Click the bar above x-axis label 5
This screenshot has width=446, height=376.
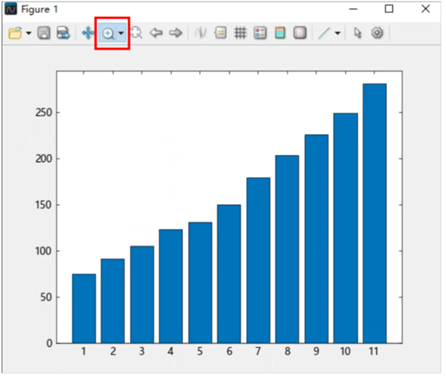click(200, 283)
